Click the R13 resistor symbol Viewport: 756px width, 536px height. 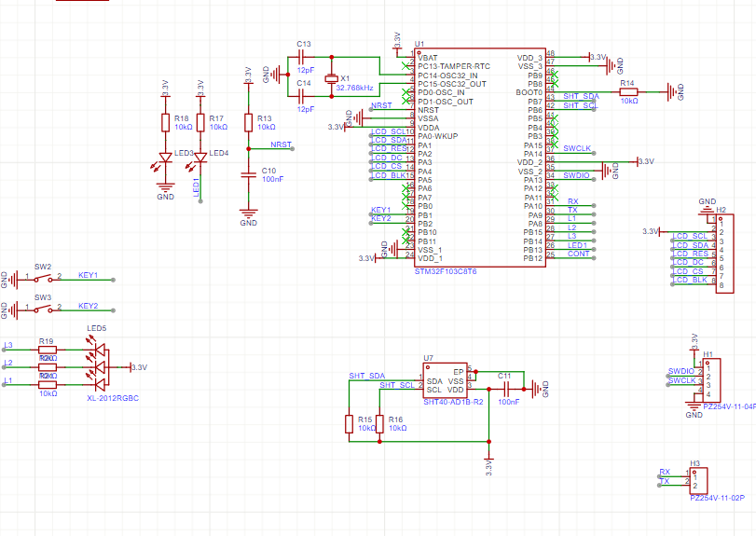[x=248, y=122]
